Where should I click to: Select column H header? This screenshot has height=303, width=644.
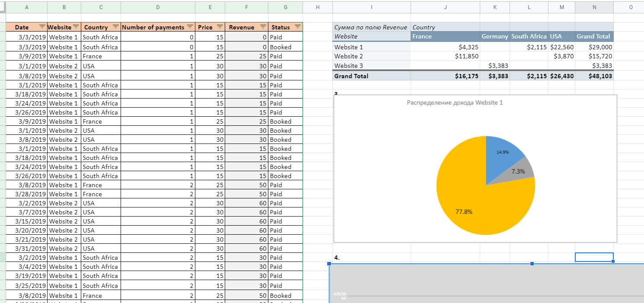(318, 7)
